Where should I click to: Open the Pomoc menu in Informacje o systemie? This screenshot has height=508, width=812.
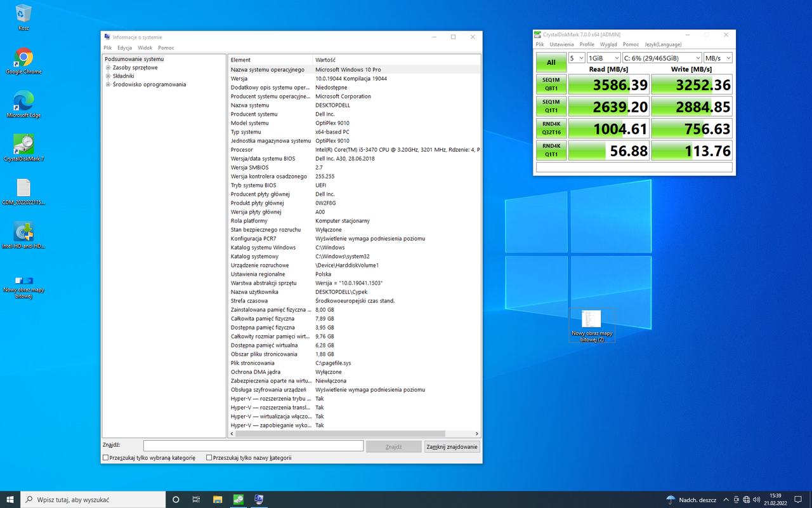166,48
